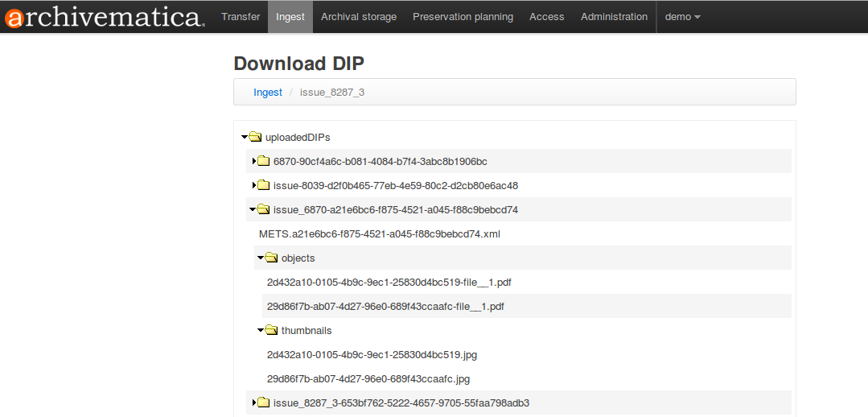Click the uploadedDIPs folder icon
This screenshot has width=868, height=417.
coord(256,137)
